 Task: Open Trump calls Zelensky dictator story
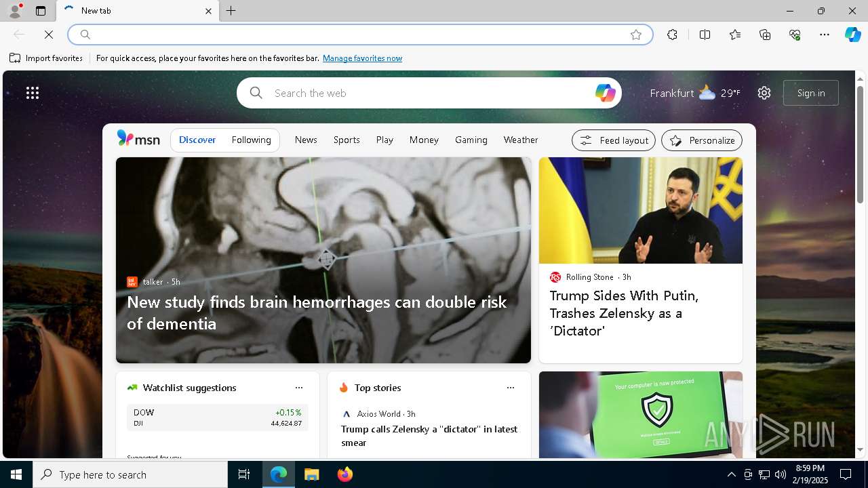click(429, 436)
